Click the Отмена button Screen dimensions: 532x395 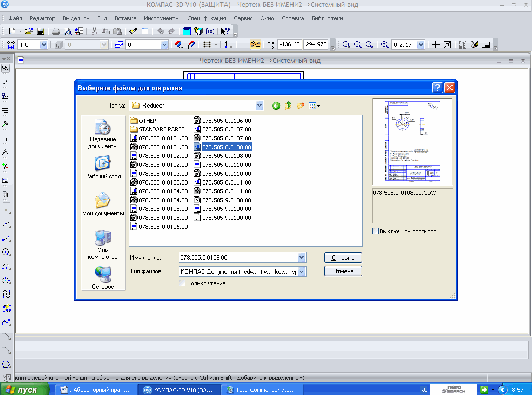[343, 271]
